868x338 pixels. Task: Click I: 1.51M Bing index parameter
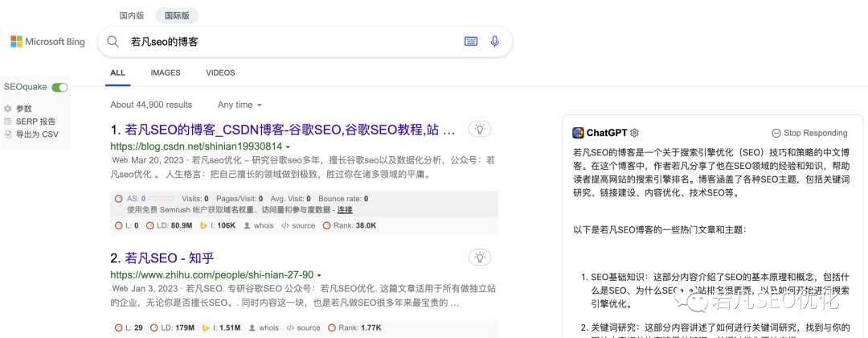tap(222, 328)
